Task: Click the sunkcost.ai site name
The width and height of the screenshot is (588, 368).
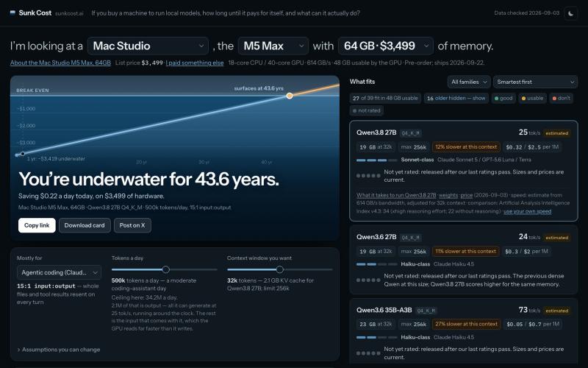Action: tap(69, 13)
